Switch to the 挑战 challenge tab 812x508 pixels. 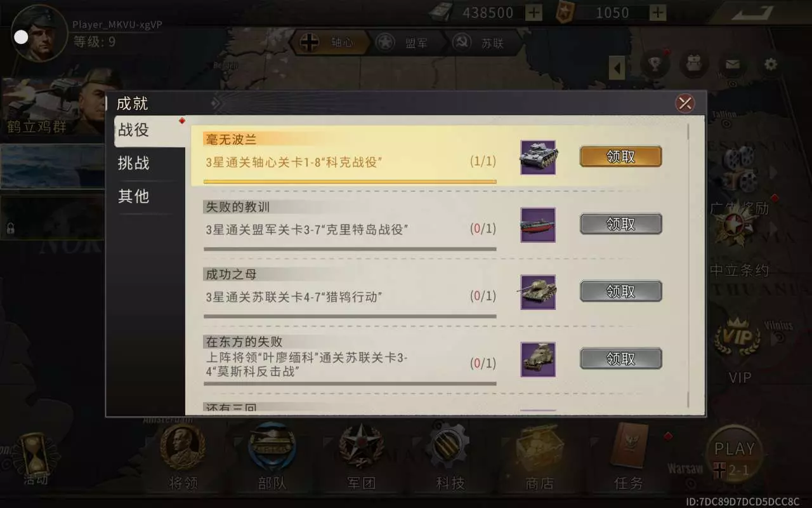pos(134,163)
